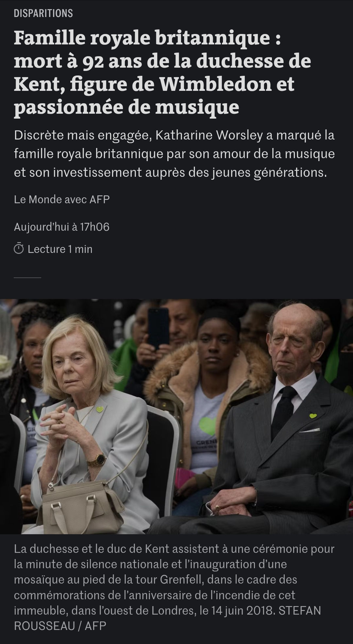353x644 pixels.
Task: Select the name "Katharine Worsley" in the summary
Action: [209, 135]
